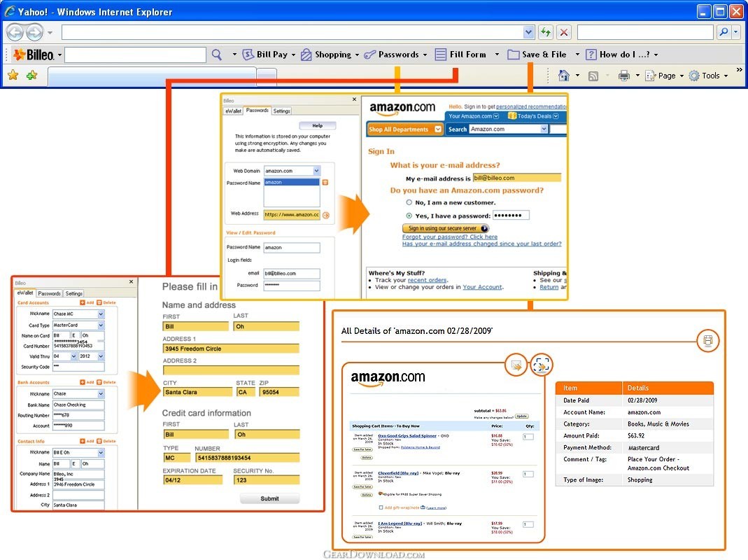Open the Web Domain dropdown showing amazon.com
This screenshot has width=748, height=560.
point(316,171)
